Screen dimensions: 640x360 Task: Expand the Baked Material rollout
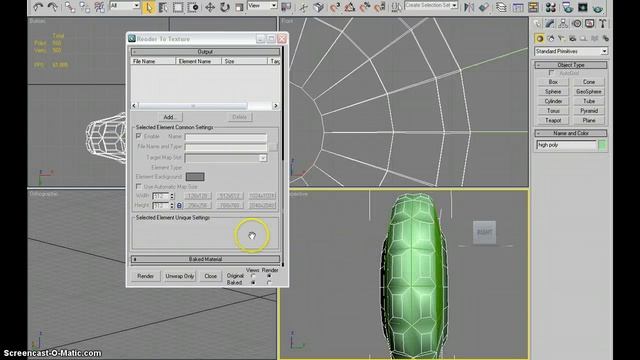point(205,259)
